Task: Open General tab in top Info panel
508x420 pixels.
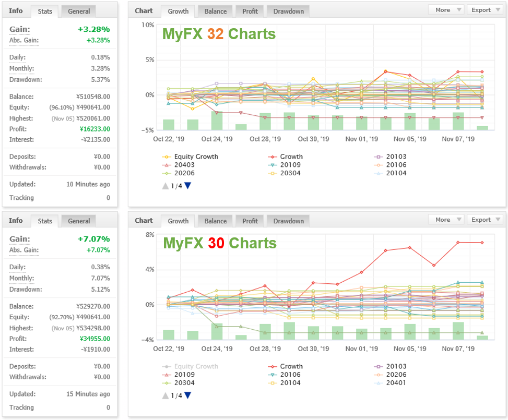Action: (79, 11)
